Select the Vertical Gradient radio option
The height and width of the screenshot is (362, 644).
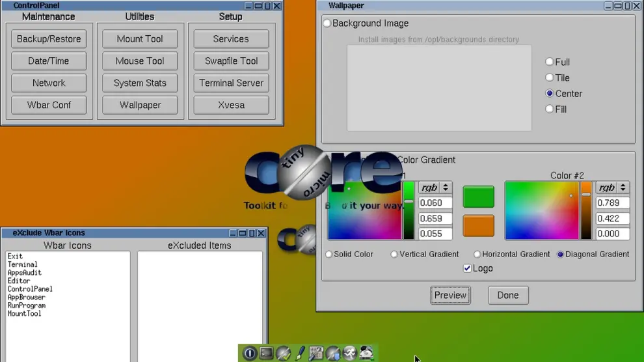[394, 255]
